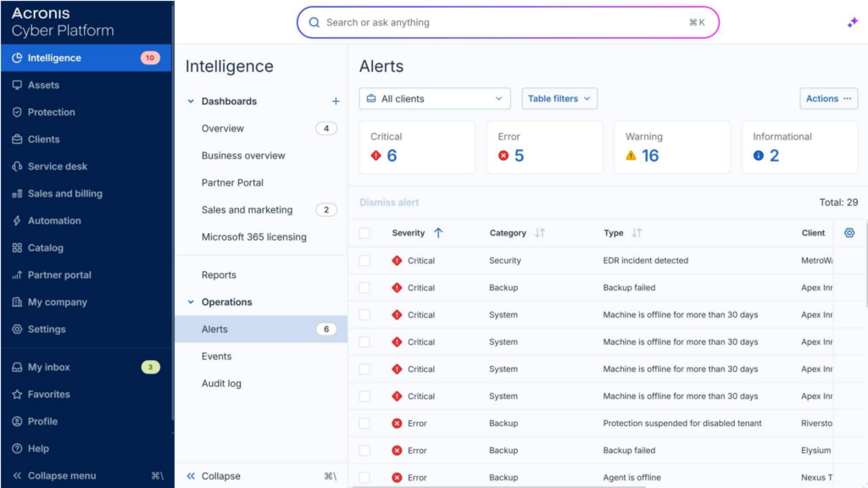Click Settings gear icon in sidebar
868x488 pixels.
tap(17, 329)
